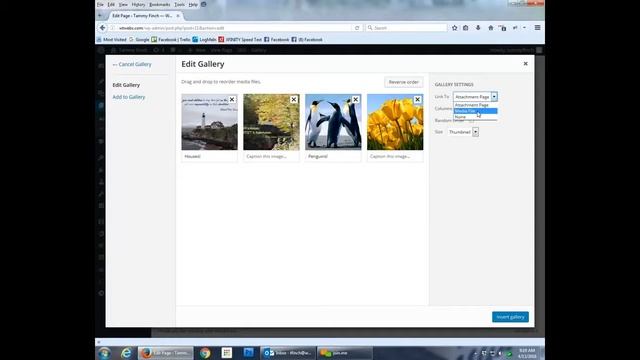The width and height of the screenshot is (640, 360).
Task: Remove the yellow tulips image from the gallery
Action: pyautogui.click(x=417, y=99)
